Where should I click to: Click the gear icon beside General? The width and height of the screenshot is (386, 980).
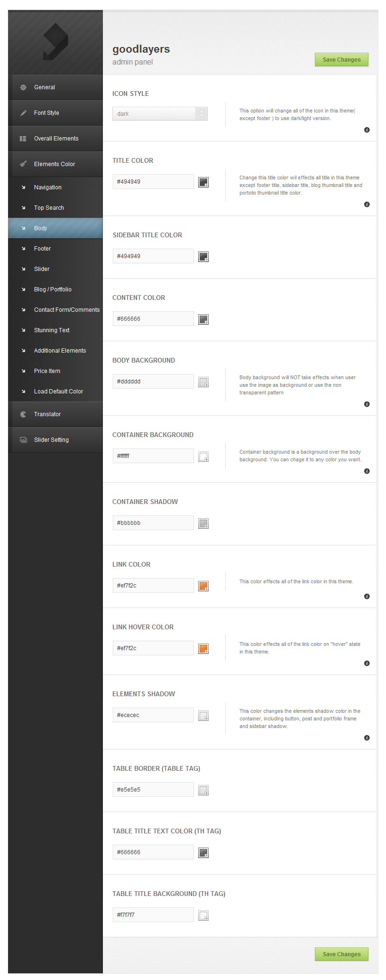point(23,87)
